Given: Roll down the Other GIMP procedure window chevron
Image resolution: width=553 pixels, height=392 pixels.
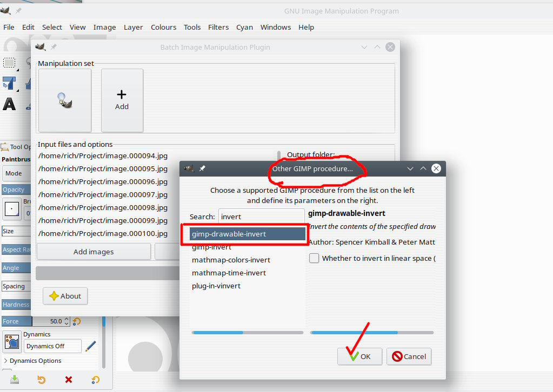Looking at the screenshot, I should click(x=410, y=168).
